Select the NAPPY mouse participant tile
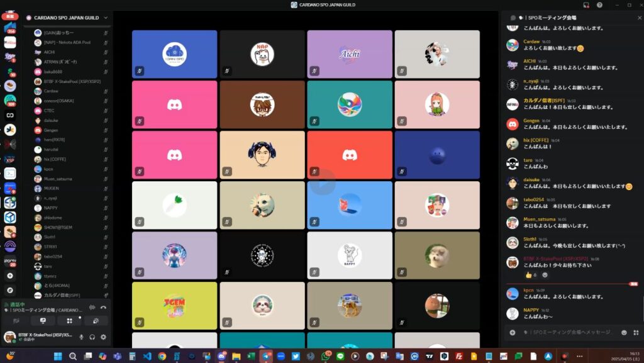The width and height of the screenshot is (644, 363). pyautogui.click(x=350, y=255)
